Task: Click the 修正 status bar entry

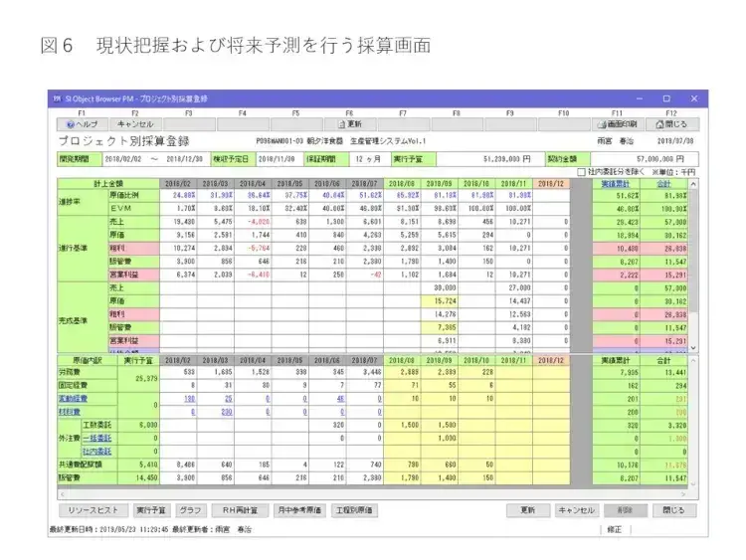Action: (615, 529)
